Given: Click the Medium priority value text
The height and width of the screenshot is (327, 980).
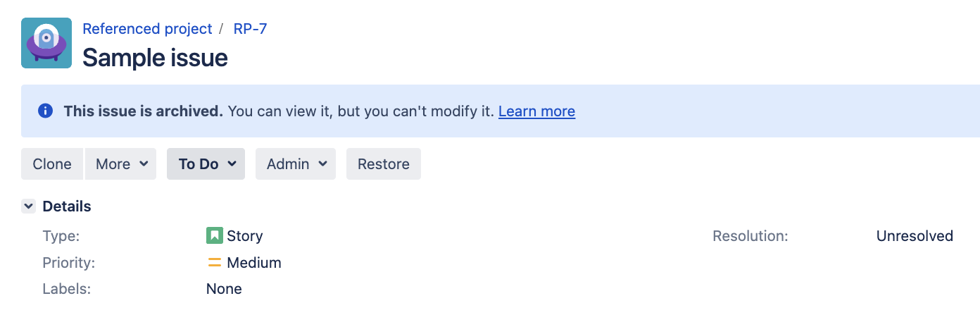Looking at the screenshot, I should coord(253,263).
